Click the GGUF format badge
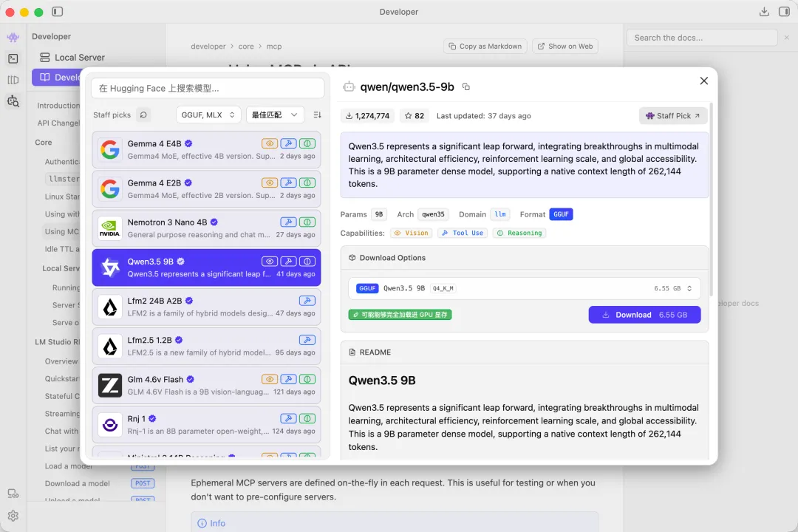This screenshot has height=532, width=798. pyautogui.click(x=561, y=214)
